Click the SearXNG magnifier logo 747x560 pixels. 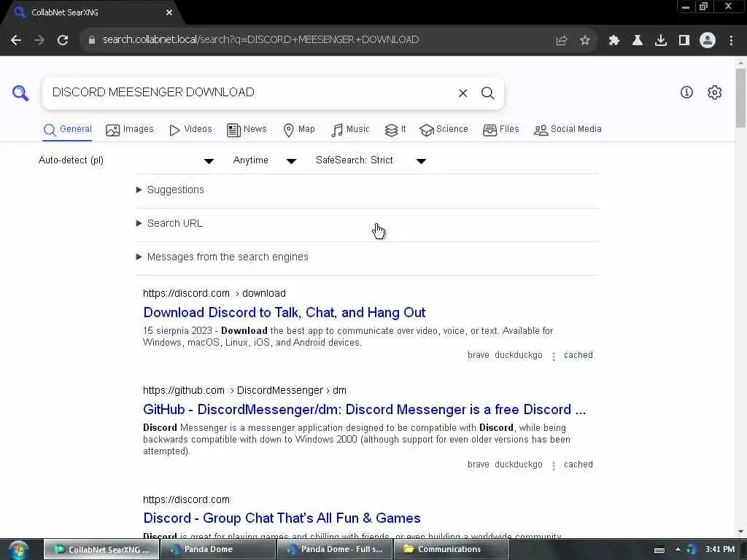tap(20, 93)
